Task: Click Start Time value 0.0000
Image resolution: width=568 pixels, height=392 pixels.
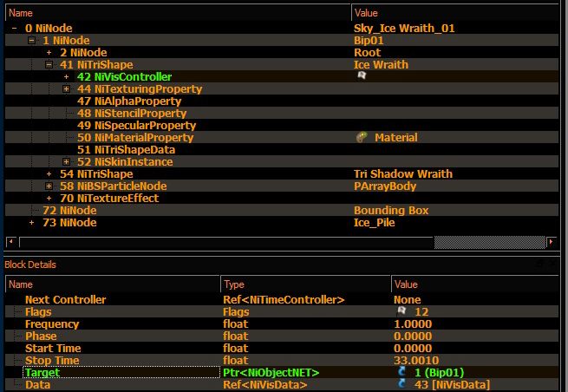Action: 413,348
